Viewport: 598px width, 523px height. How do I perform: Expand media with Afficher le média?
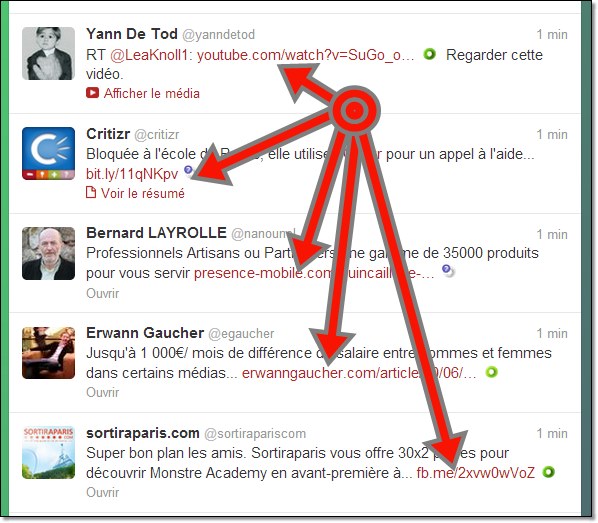point(151,93)
